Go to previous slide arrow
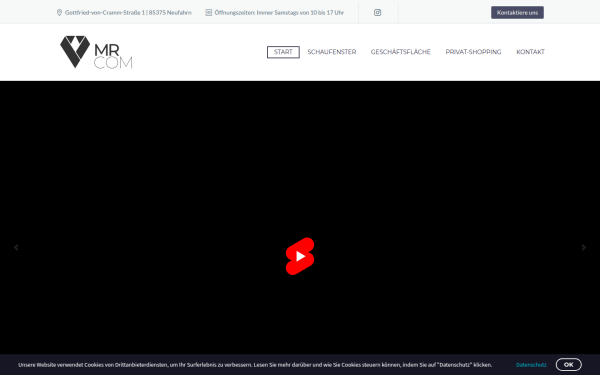This screenshot has height=375, width=600. [x=16, y=248]
